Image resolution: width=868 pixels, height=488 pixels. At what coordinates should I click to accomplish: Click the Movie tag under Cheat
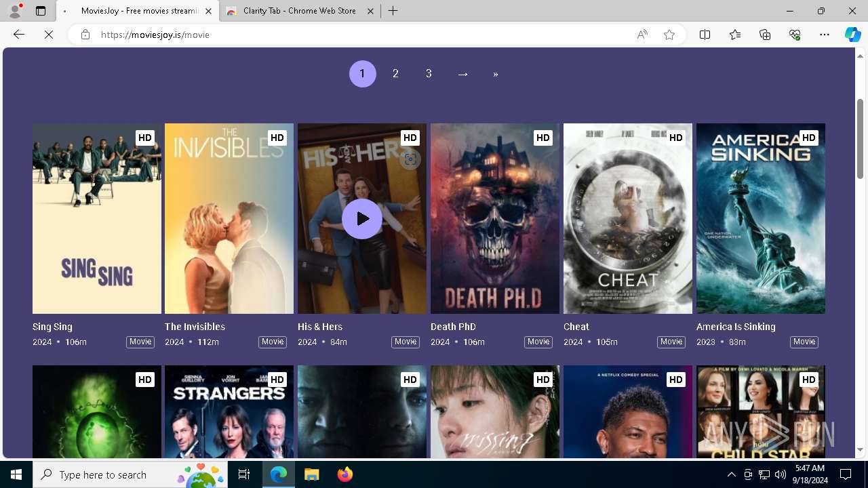(671, 342)
